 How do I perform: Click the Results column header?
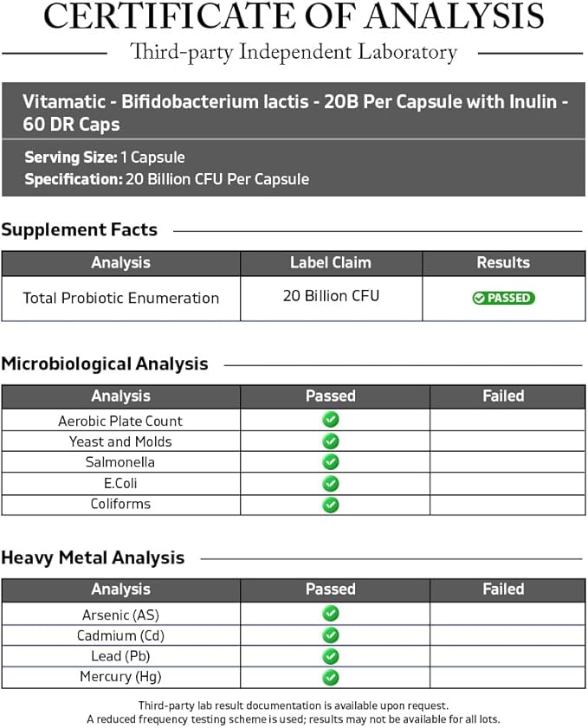(503, 263)
